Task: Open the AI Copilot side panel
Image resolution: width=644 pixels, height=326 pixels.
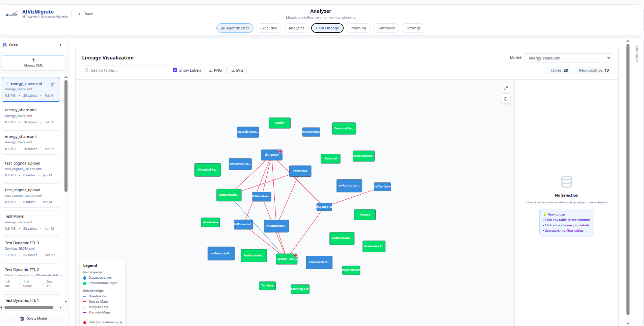Action: click(637, 54)
